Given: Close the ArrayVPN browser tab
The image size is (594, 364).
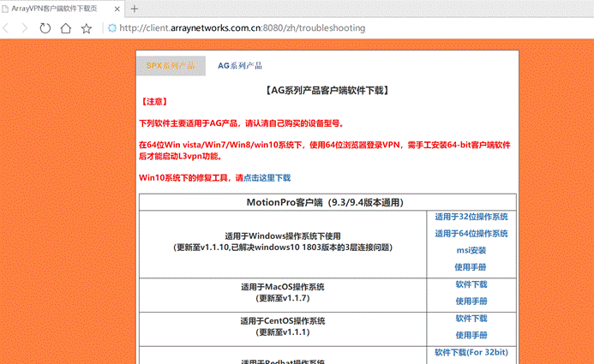Looking at the screenshot, I should click(117, 9).
